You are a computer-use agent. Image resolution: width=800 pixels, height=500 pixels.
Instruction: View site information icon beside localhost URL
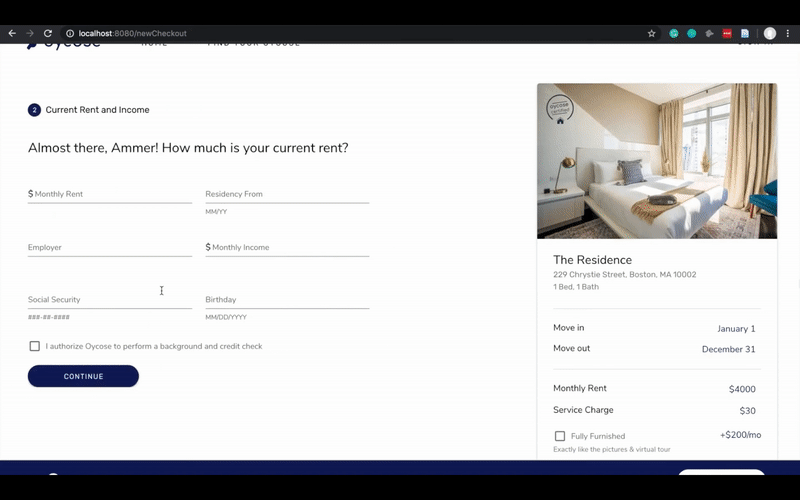coord(70,33)
